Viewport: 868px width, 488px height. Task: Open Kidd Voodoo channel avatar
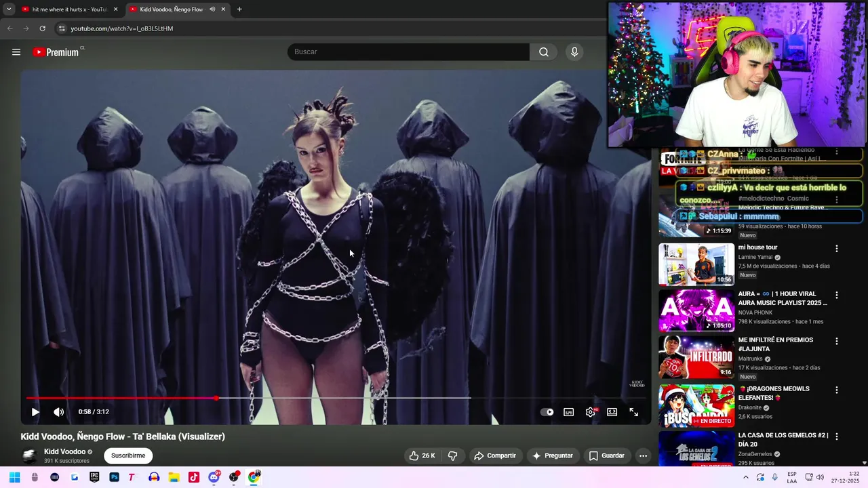29,456
